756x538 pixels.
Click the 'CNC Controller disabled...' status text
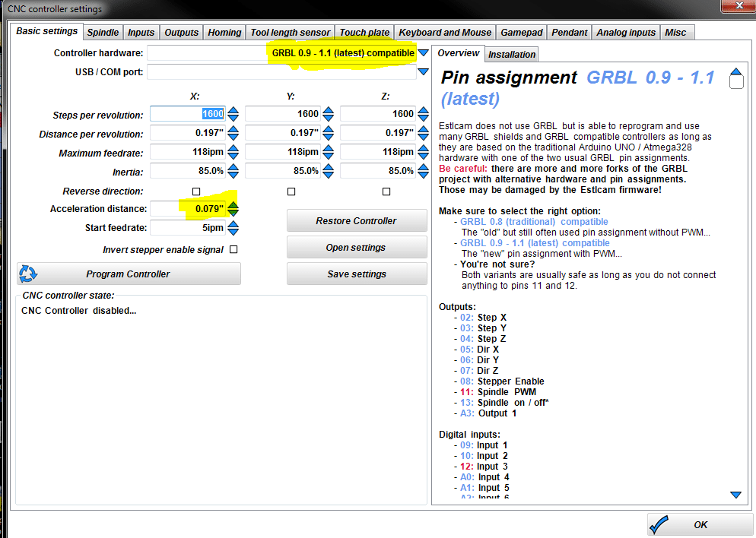click(x=78, y=311)
